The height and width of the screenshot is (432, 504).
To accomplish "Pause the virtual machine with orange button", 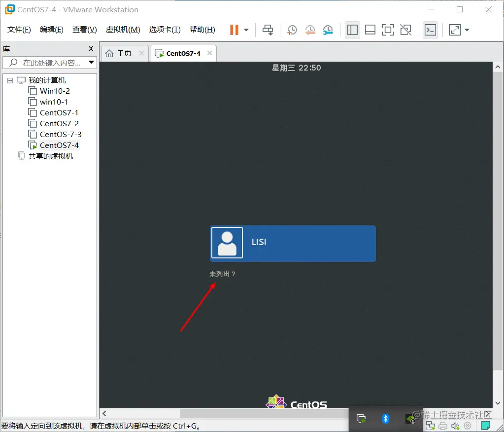I will [234, 30].
